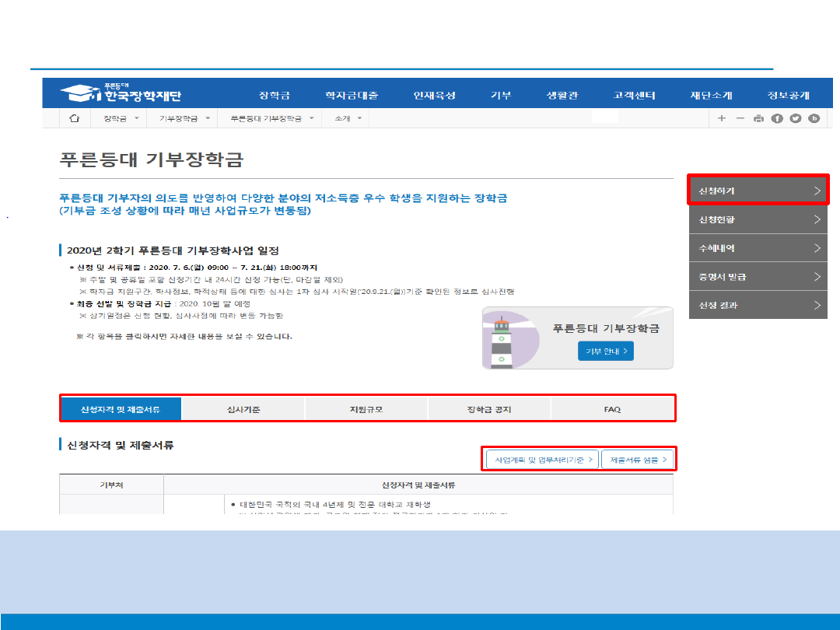Image resolution: width=840 pixels, height=630 pixels.
Task: Click the 푸른등대 기부장학금 page heading
Action: click(x=152, y=159)
